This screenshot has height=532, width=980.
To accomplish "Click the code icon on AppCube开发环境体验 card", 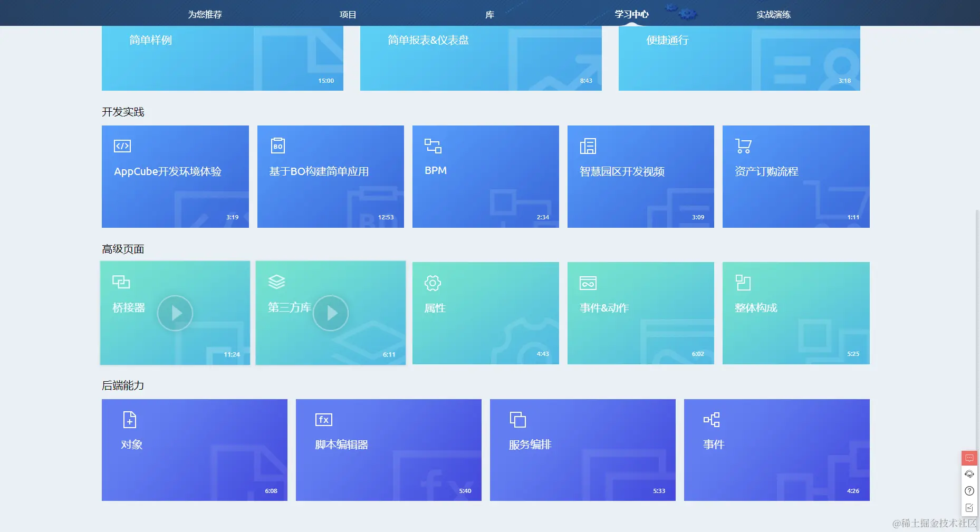I will pos(122,146).
